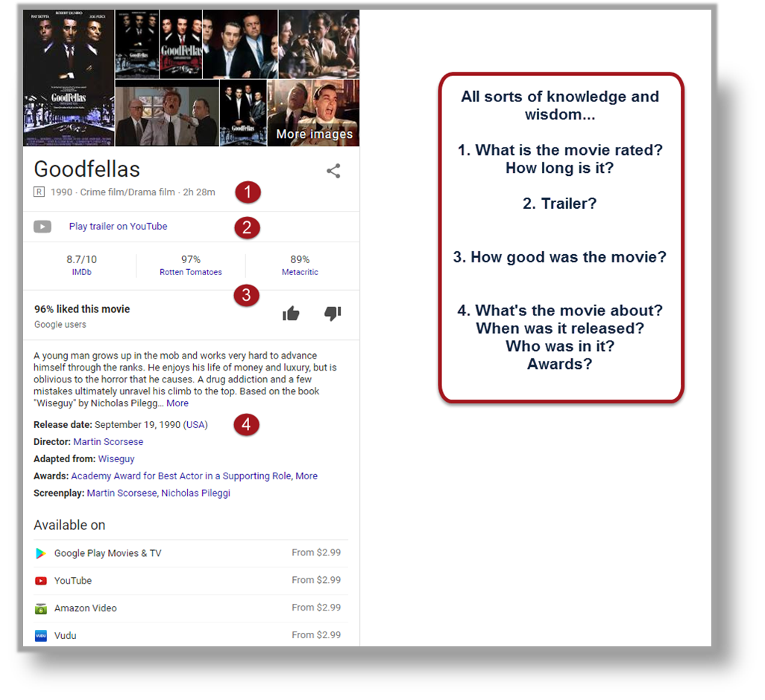
Task: Click the 8.7/10 rating value
Action: [x=81, y=259]
